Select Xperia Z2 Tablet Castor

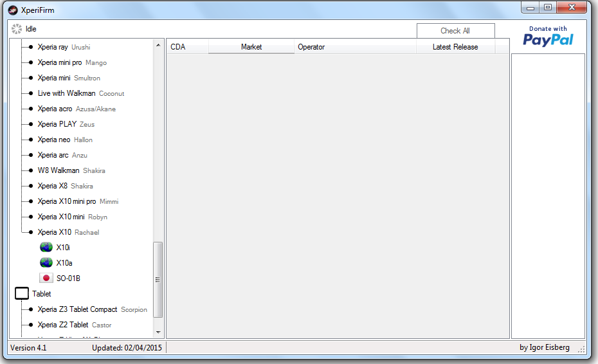[75, 325]
